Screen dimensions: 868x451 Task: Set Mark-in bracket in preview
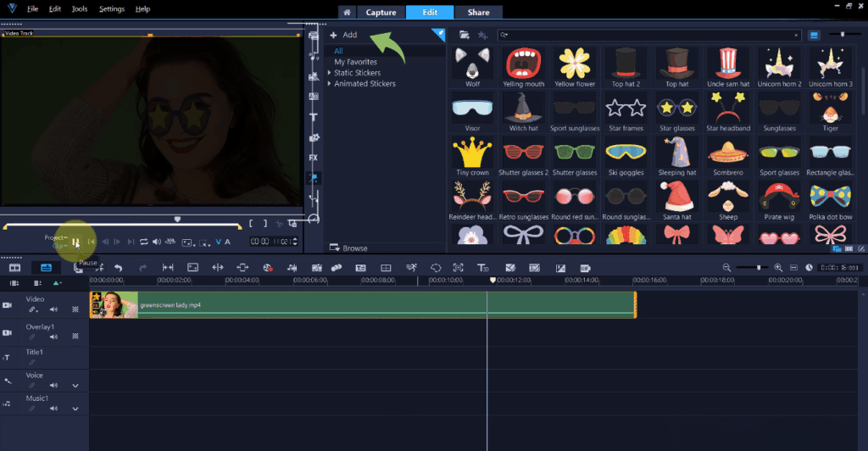251,224
